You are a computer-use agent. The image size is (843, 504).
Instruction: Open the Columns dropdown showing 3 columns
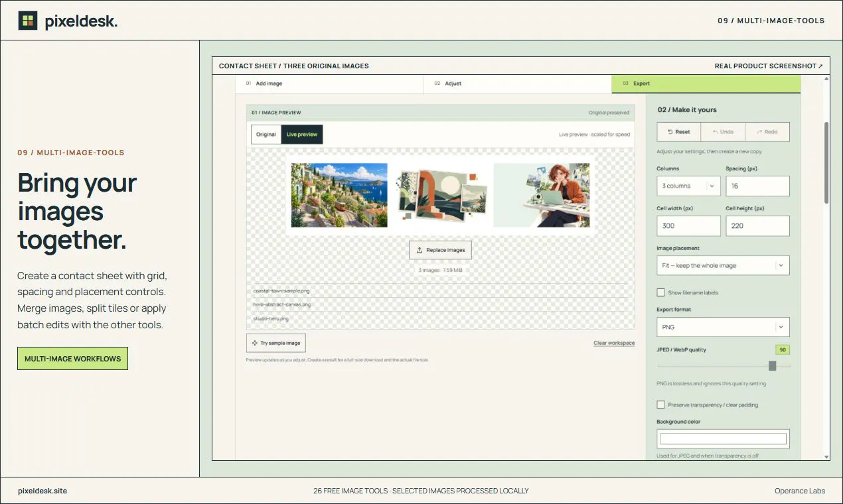(688, 186)
